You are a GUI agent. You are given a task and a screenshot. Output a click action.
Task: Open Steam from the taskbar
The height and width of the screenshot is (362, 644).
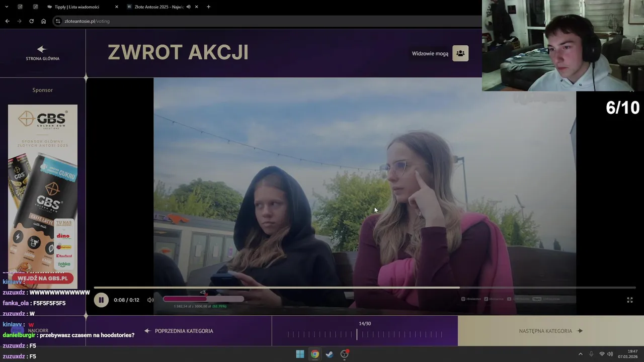point(330,354)
